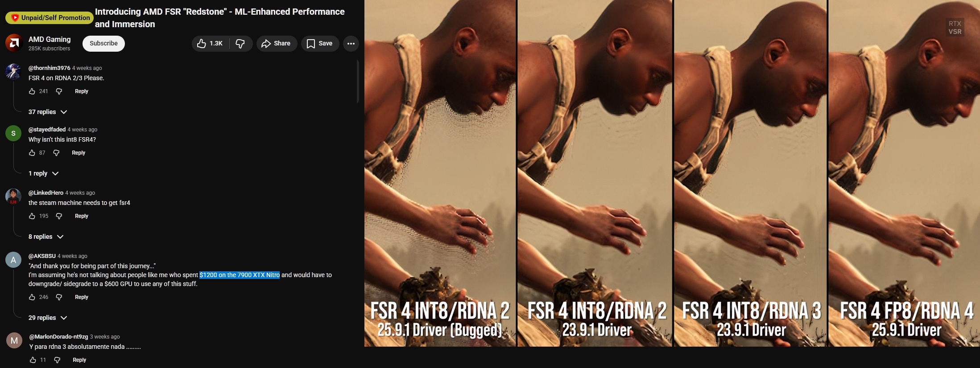Open @LinkedHero profile avatar
This screenshot has width=980, height=368.
tap(13, 196)
